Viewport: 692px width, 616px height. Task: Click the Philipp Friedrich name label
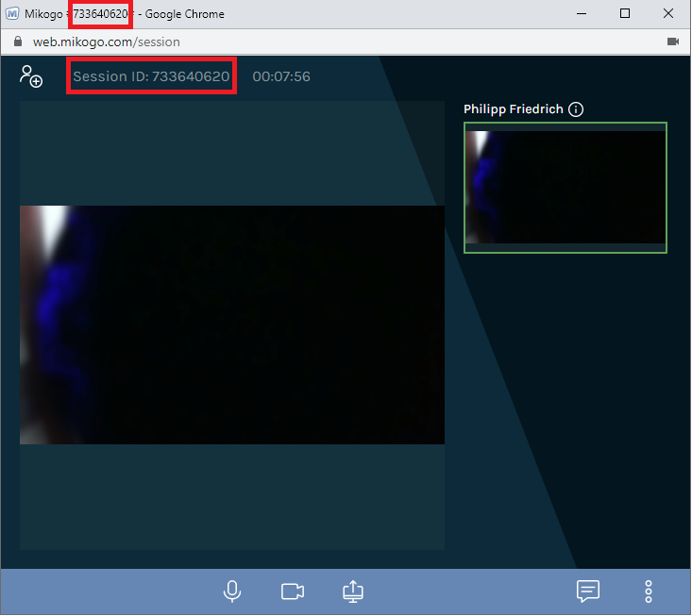point(513,109)
